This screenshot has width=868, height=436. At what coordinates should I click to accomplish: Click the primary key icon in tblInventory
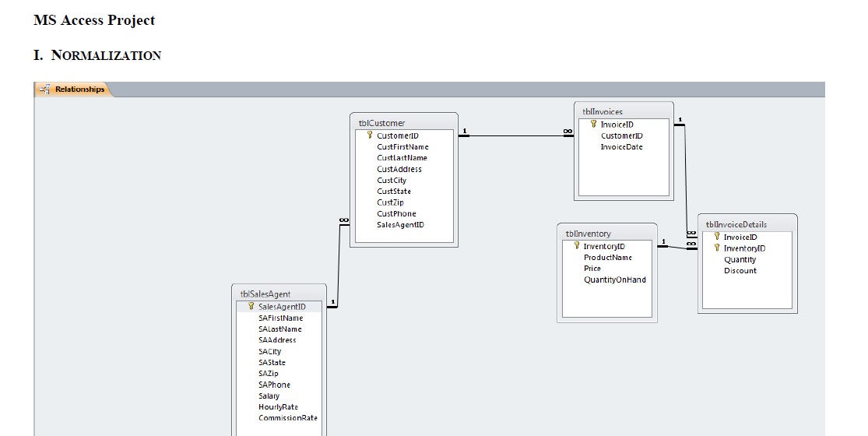(x=577, y=246)
